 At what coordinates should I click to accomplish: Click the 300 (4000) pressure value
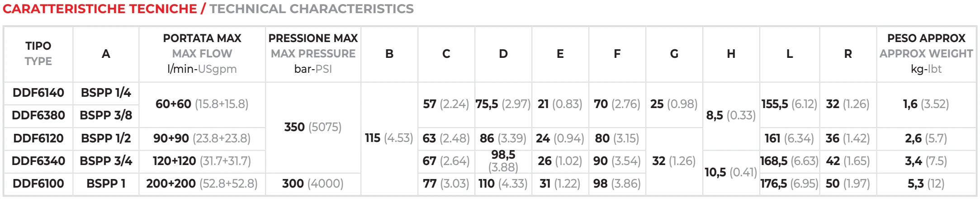[313, 184]
